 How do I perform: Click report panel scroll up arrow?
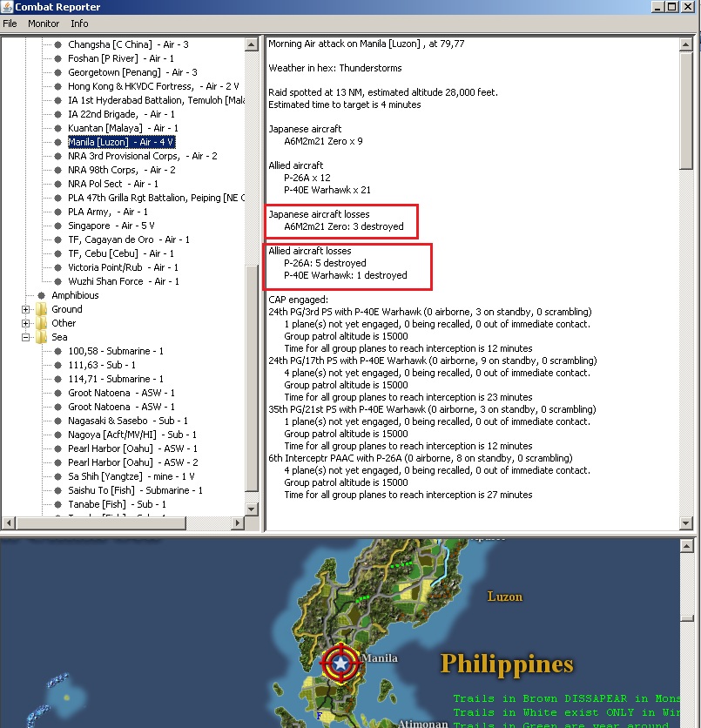686,44
